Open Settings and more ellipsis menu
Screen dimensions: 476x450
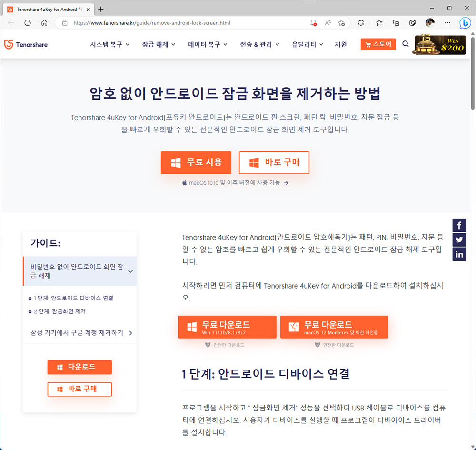coord(447,23)
